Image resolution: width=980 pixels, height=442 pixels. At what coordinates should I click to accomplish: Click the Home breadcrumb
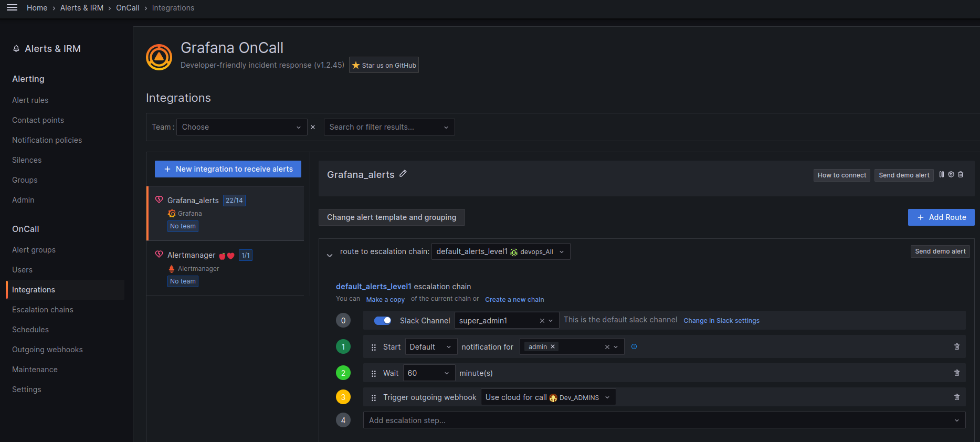tap(37, 8)
